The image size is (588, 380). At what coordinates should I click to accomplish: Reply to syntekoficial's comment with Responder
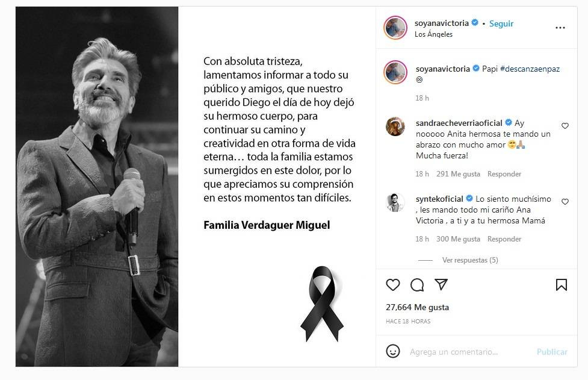[504, 239]
